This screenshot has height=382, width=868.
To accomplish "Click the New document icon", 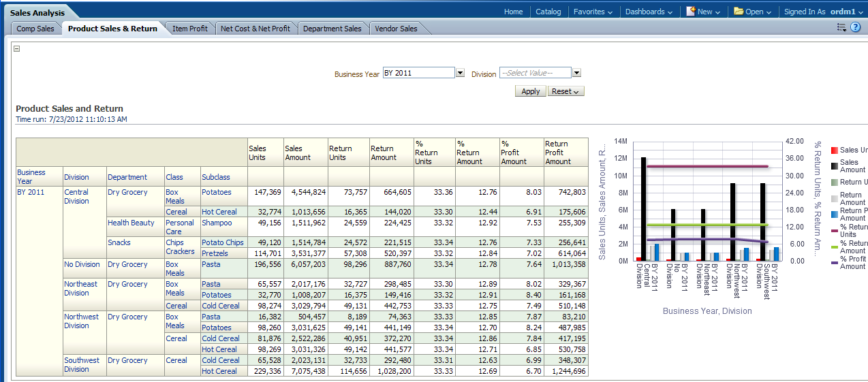I will pyautogui.click(x=691, y=12).
